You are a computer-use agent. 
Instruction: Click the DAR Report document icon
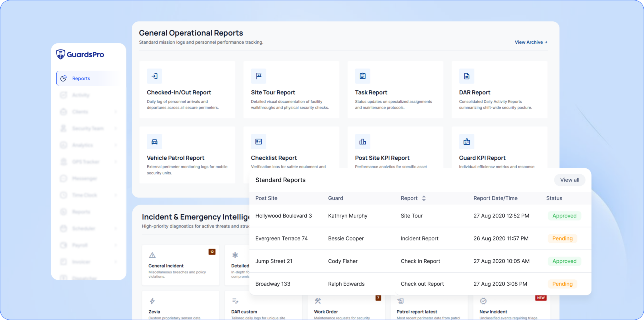(467, 76)
